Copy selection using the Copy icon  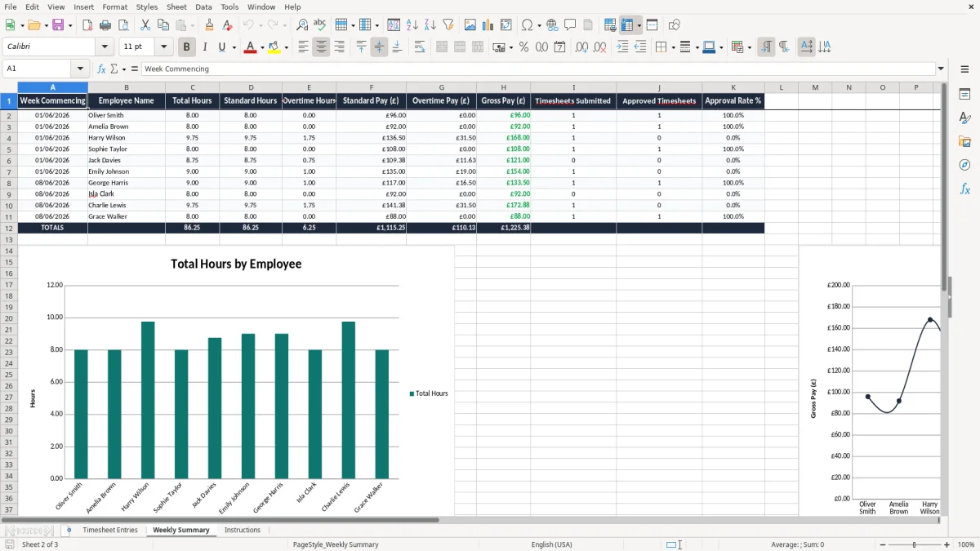click(x=163, y=25)
